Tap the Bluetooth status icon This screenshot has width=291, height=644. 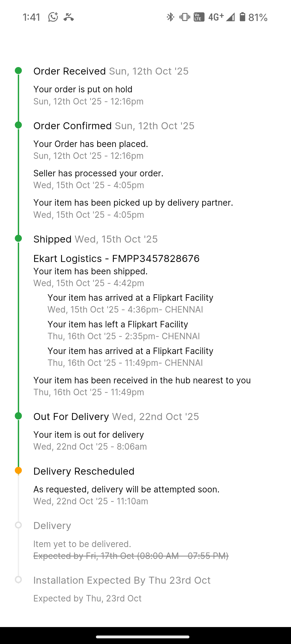(170, 17)
